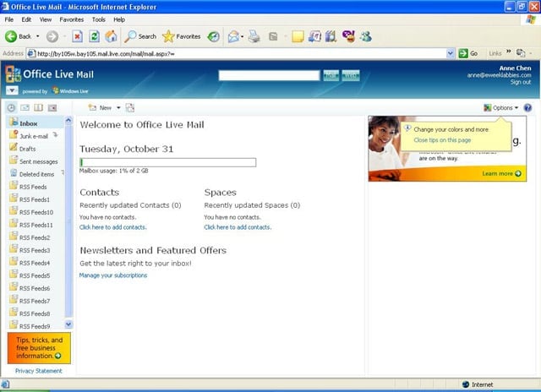Click the Edit toolbar icon beside Print
Image resolution: width=541 pixels, height=392 pixels.
pos(273,36)
